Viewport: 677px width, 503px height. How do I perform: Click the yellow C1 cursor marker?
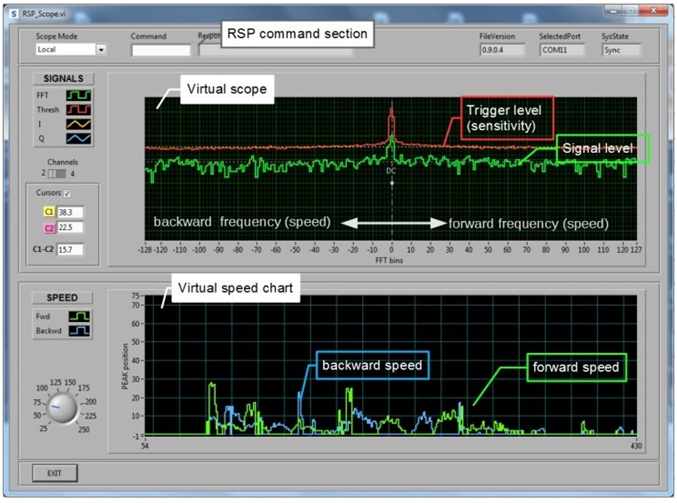coord(49,212)
